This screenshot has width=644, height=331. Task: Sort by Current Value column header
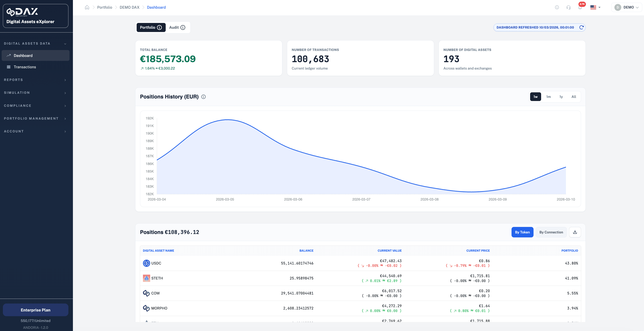coord(389,250)
